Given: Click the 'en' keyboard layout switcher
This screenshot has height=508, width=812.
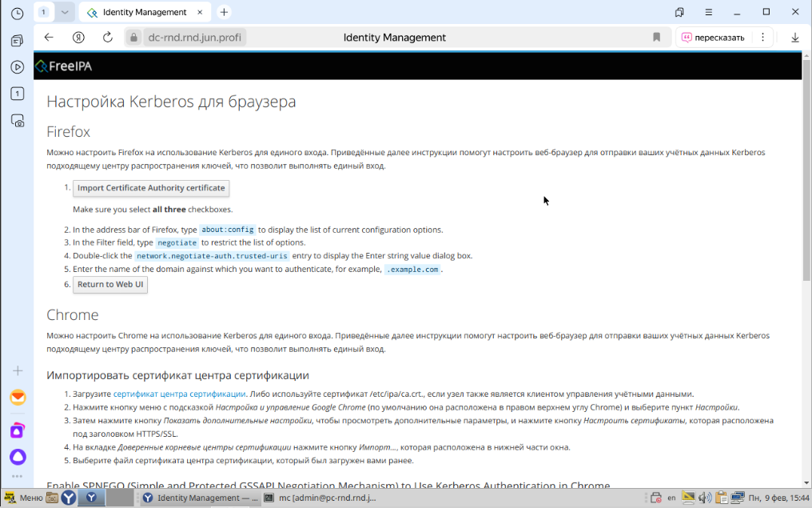Looking at the screenshot, I should coord(671,497).
